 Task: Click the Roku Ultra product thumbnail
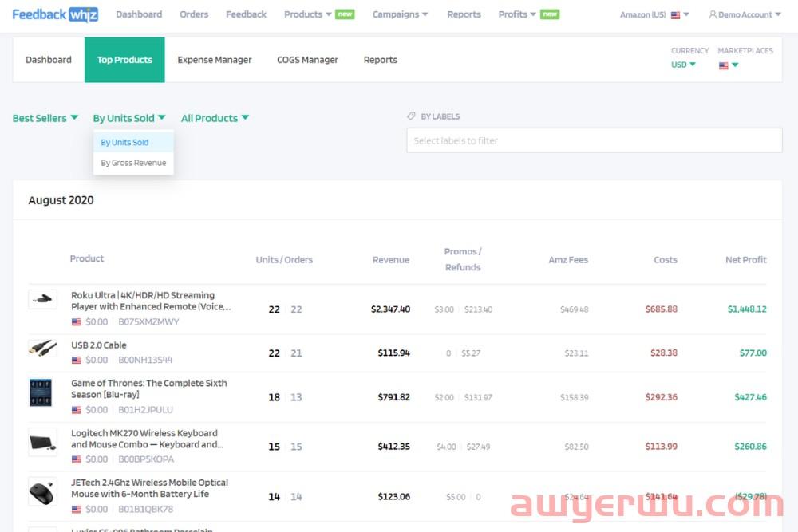coord(42,300)
